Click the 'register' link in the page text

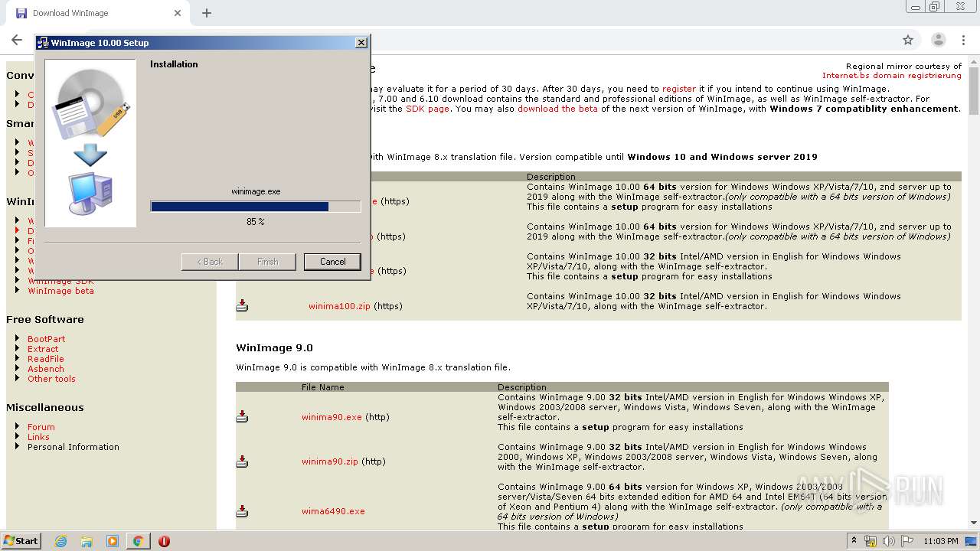tap(679, 89)
